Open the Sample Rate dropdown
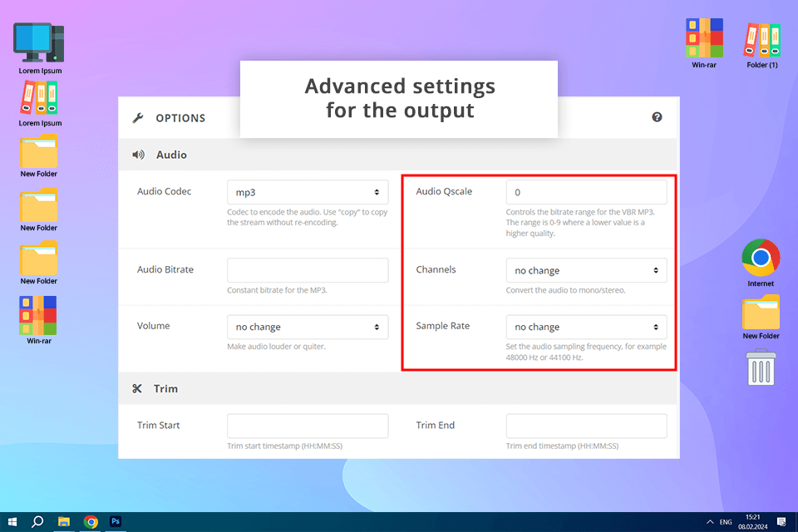Screen dimensions: 798x532 coord(586,327)
